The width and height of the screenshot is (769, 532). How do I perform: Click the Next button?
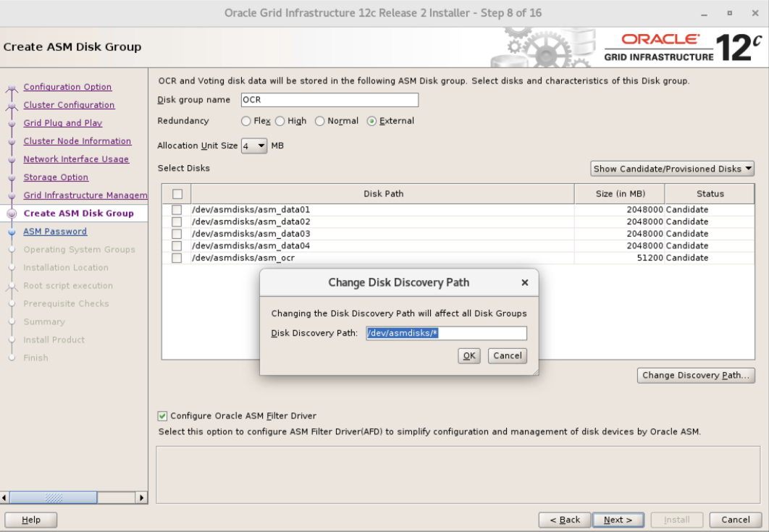[618, 520]
